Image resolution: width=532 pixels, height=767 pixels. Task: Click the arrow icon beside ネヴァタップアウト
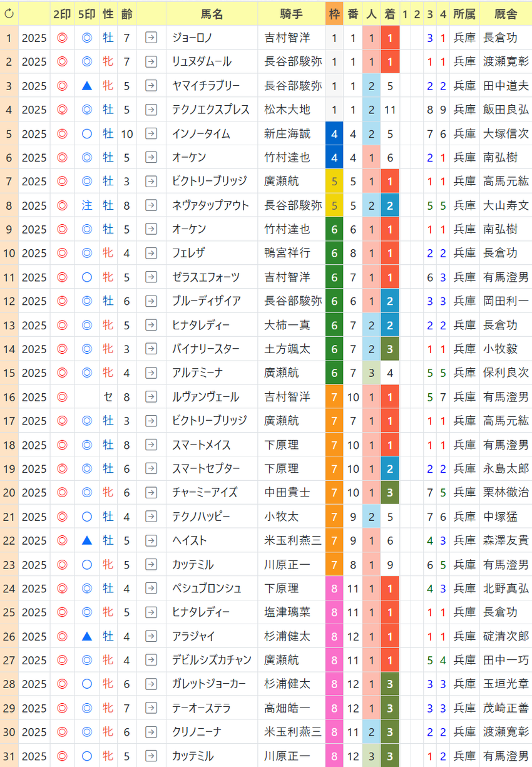[151, 205]
